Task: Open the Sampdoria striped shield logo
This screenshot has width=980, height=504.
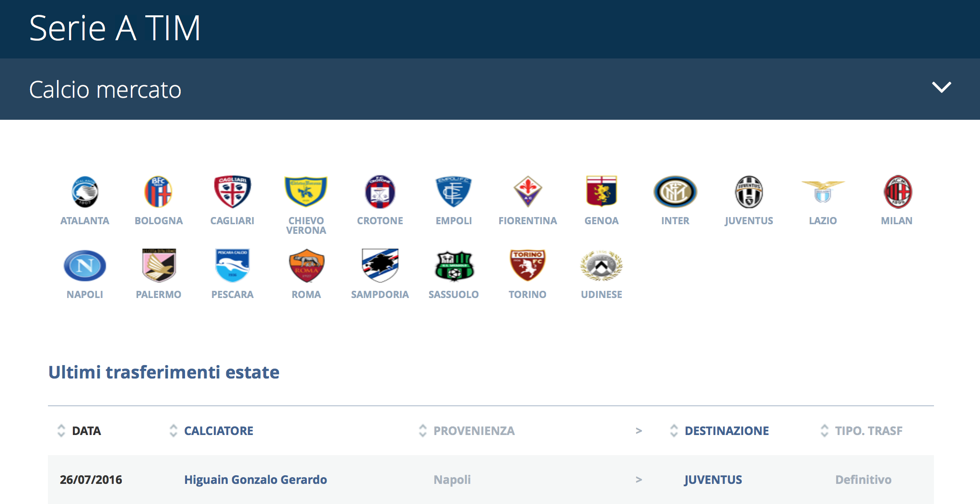Action: pos(380,265)
